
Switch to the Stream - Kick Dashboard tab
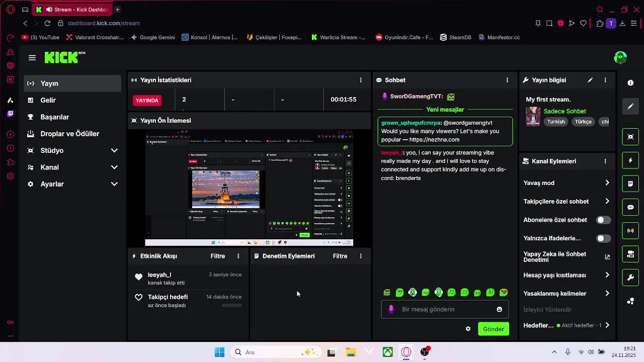click(x=72, y=10)
